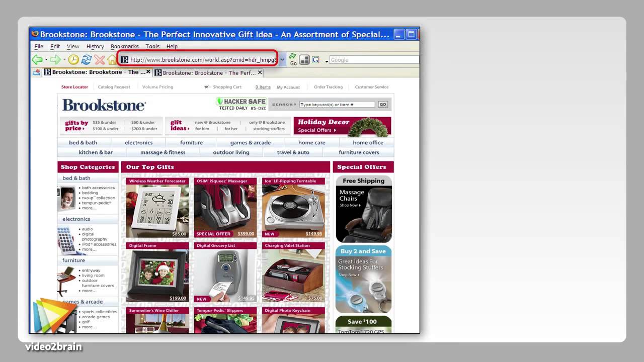The image size is (644, 362).
Task: Open the Charging Valet Station product
Action: point(293,272)
